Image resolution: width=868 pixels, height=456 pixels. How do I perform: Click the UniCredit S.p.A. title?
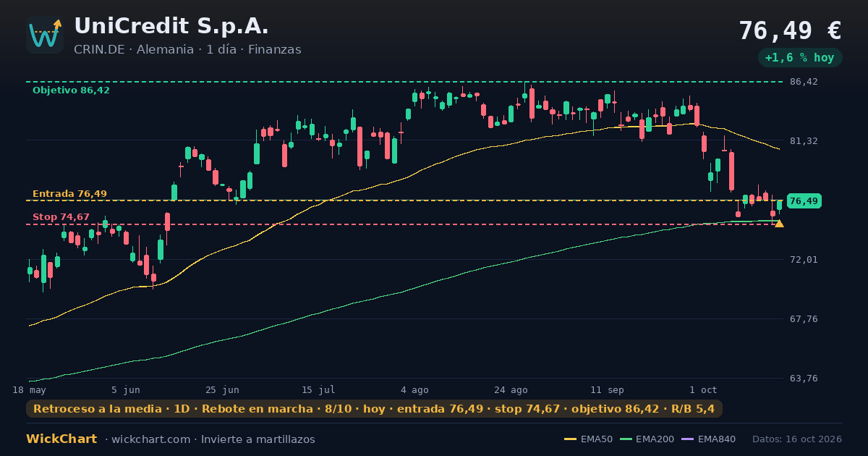(x=171, y=26)
